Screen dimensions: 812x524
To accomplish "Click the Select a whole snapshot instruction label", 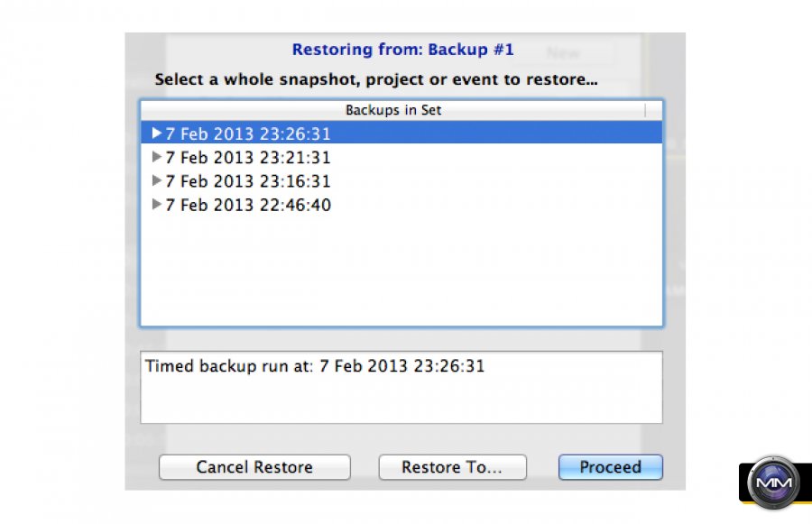I will pyautogui.click(x=376, y=79).
